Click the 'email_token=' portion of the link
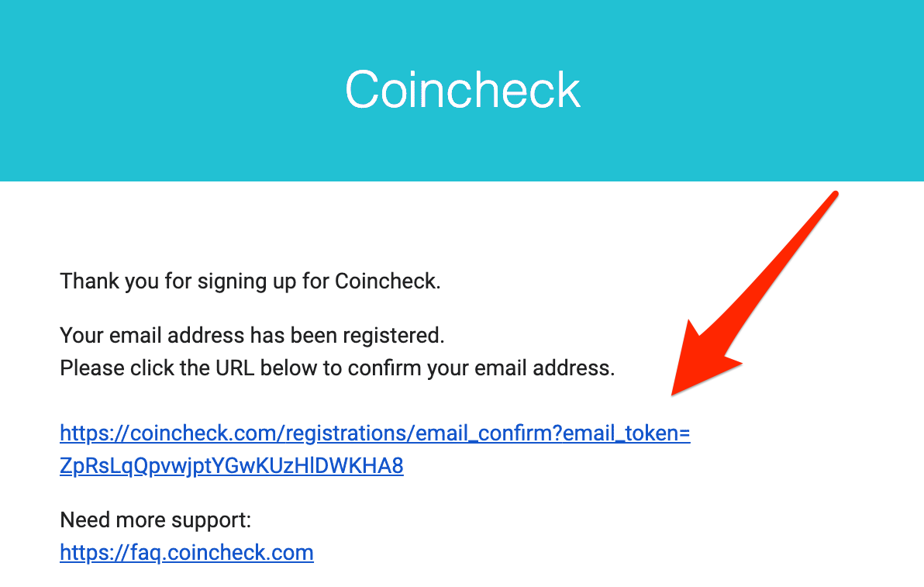The height and width of the screenshot is (587, 924). [x=626, y=433]
